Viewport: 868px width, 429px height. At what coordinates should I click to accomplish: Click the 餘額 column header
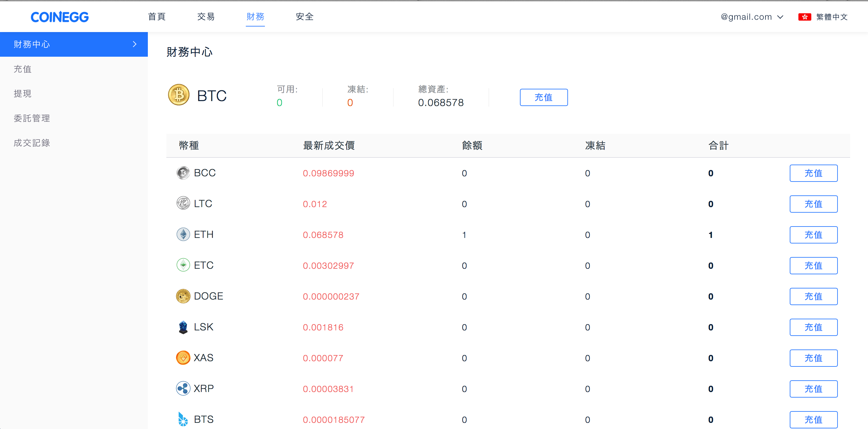472,145
